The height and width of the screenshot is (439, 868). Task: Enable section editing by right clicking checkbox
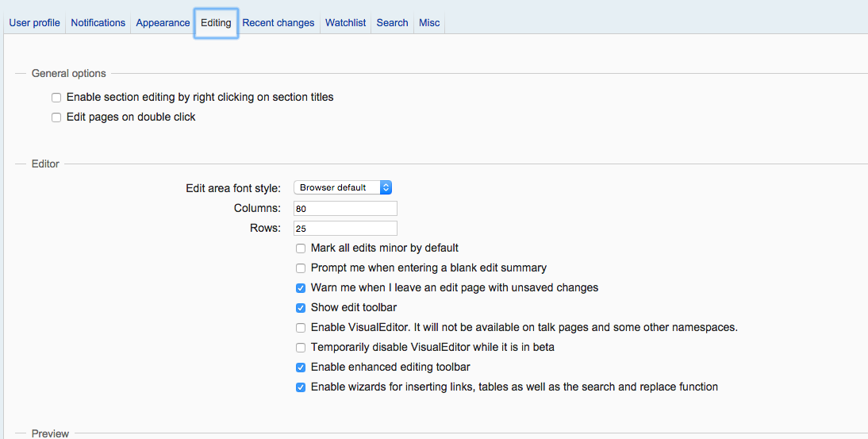point(56,98)
